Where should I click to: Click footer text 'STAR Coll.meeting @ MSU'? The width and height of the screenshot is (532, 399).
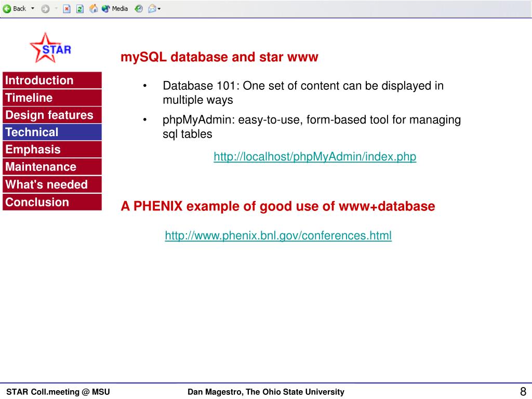(58, 392)
